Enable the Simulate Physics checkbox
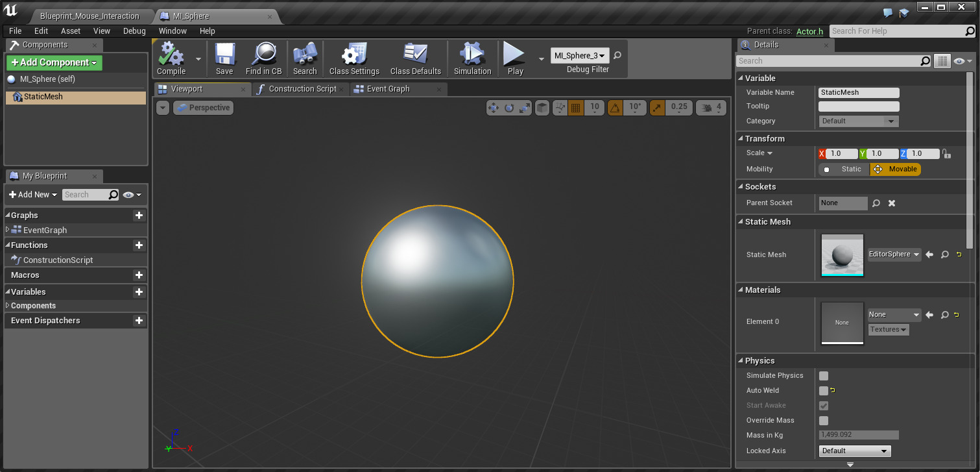The image size is (980, 472). 823,375
